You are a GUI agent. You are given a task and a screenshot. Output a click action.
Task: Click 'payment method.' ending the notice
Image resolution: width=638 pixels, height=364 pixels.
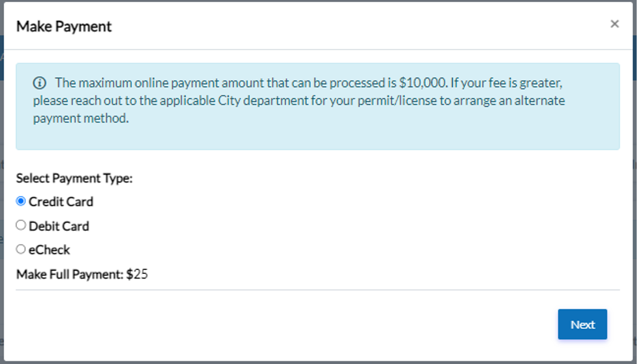(x=81, y=119)
